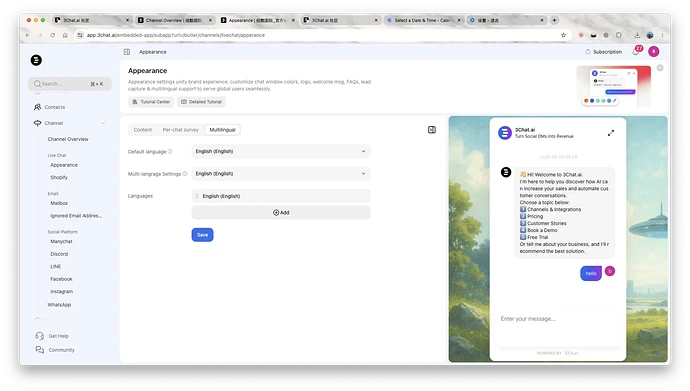Open the Detailed Tutorial button
The height and width of the screenshot is (391, 690).
click(x=202, y=102)
